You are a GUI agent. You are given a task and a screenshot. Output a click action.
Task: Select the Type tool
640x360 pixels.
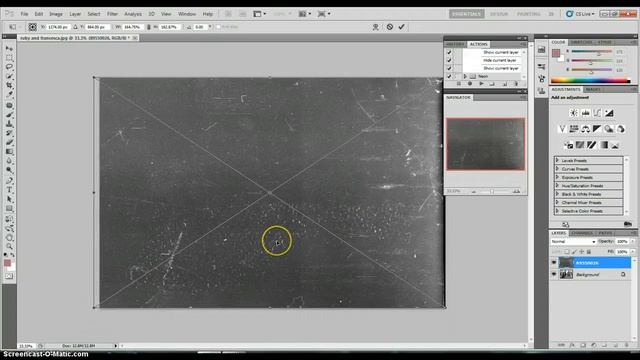(x=9, y=190)
